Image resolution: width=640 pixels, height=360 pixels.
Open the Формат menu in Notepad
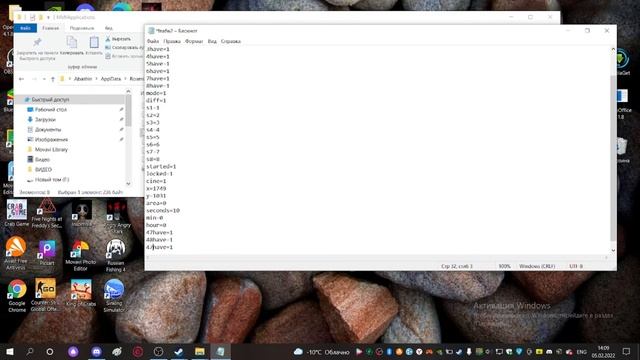pos(194,41)
